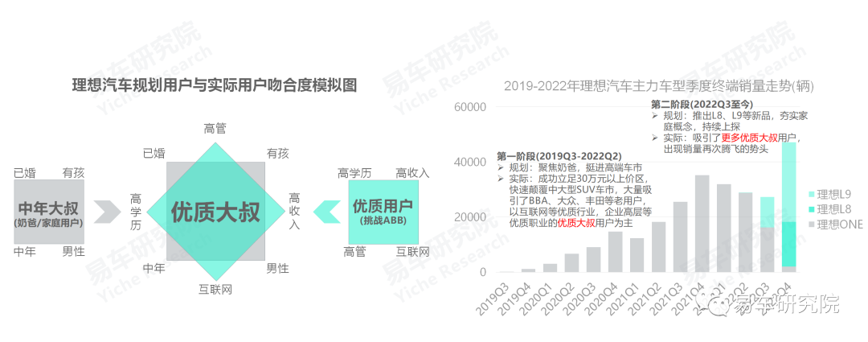The width and height of the screenshot is (868, 342).
Task: Click the 高管 label above the diamond
Action: click(x=215, y=128)
